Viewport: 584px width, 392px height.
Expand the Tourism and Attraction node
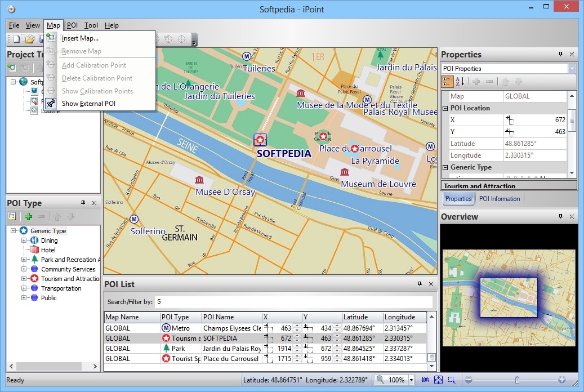(x=24, y=278)
